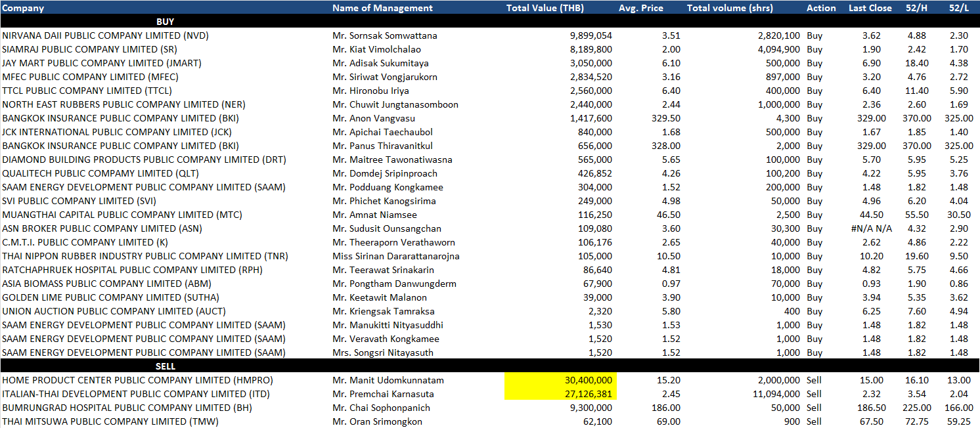Click 186.50 last close cell
The height and width of the screenshot is (428, 980).
click(x=873, y=408)
